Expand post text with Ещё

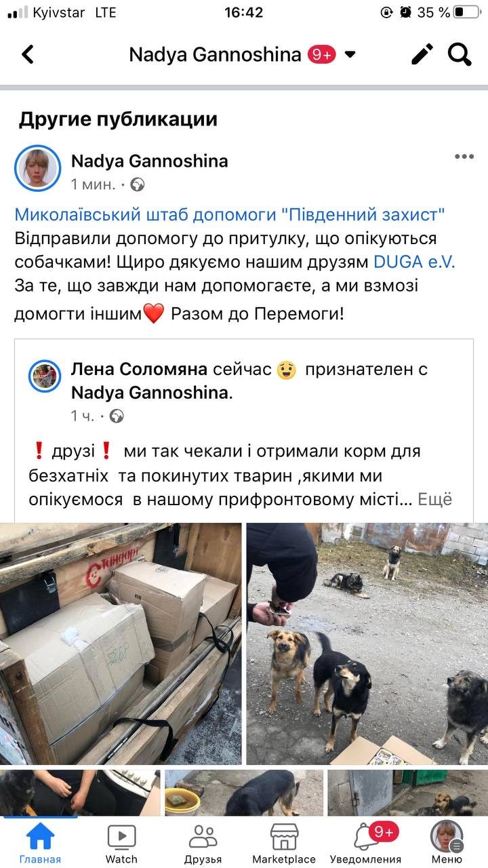pos(434,500)
